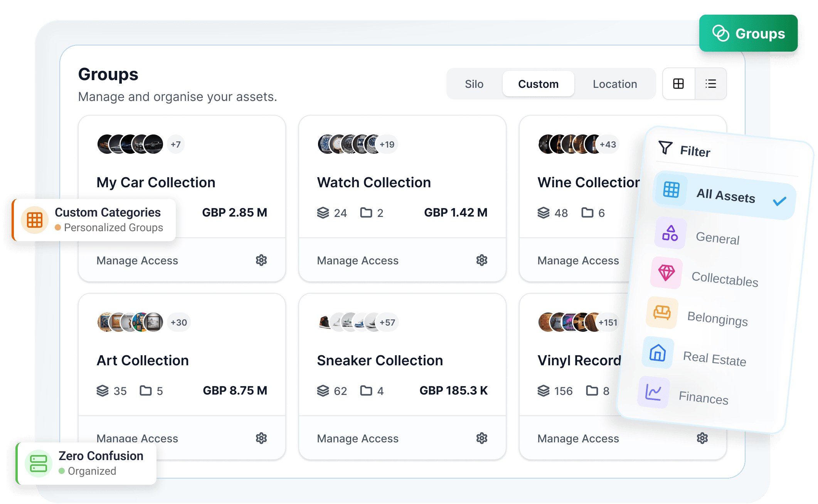The width and height of the screenshot is (818, 504).
Task: Click the green Groups badge button
Action: pyautogui.click(x=748, y=34)
